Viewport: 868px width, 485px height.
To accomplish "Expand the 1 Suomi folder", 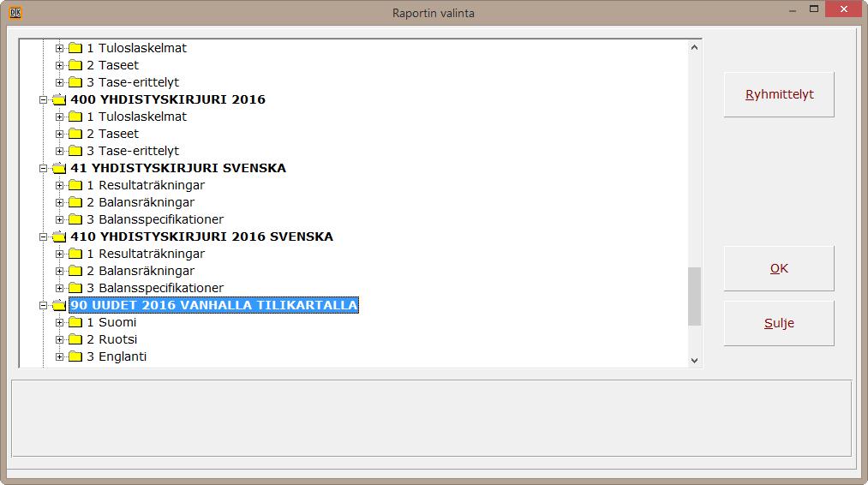I will 59,323.
